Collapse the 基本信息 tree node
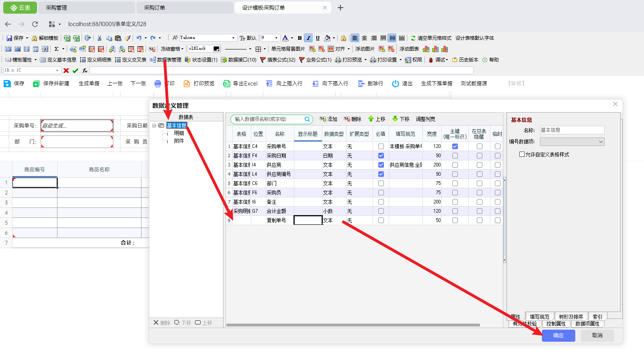This screenshot has width=644, height=357. point(154,125)
